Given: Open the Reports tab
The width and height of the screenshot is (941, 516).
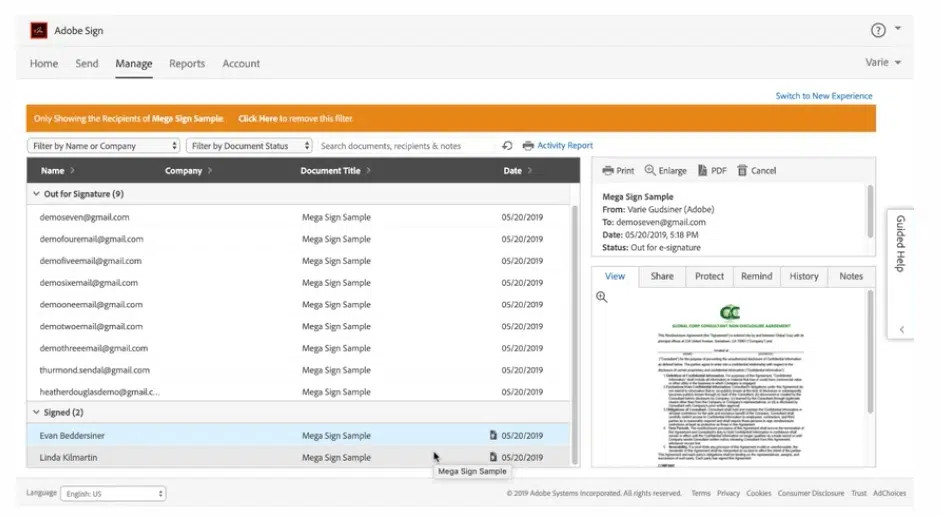Looking at the screenshot, I should tap(187, 63).
